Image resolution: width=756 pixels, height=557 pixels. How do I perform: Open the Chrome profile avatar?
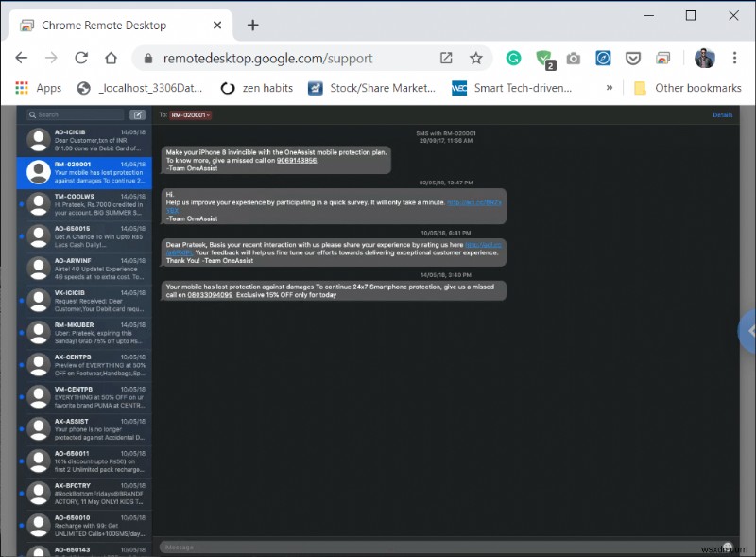coord(704,58)
